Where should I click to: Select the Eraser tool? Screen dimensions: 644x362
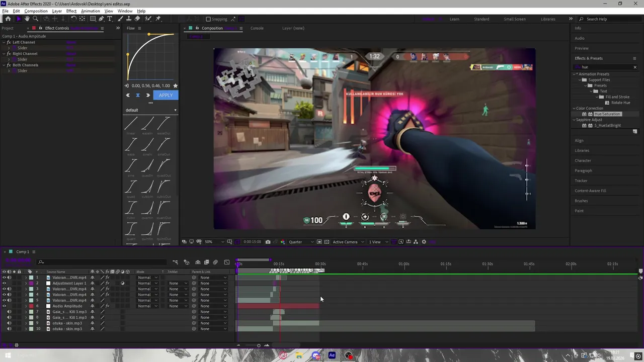click(137, 19)
